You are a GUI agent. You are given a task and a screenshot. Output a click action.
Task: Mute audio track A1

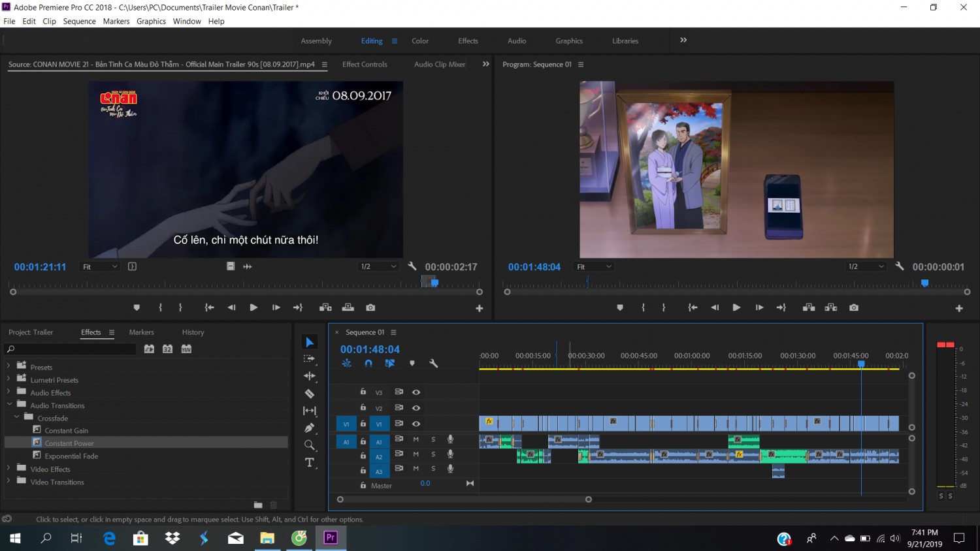tap(416, 439)
